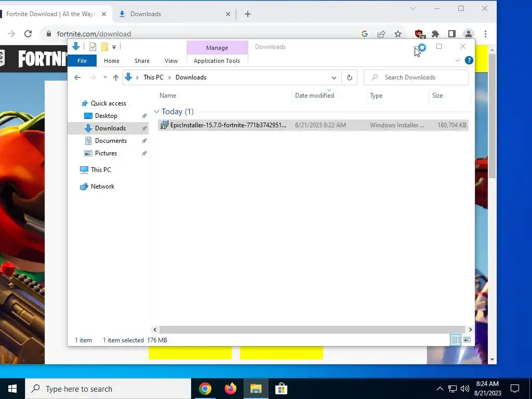Image resolution: width=532 pixels, height=399 pixels.
Task: Switch to Details view via status bar icon
Action: pyautogui.click(x=456, y=340)
